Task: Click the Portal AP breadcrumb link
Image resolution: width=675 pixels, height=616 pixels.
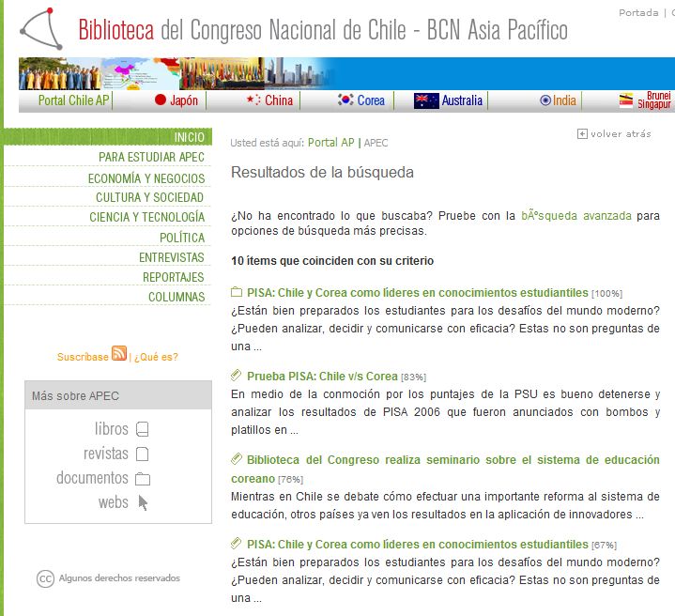Action: tap(330, 143)
